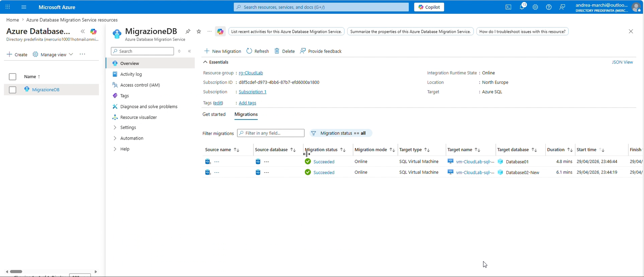Switch to the Get started tab
The width and height of the screenshot is (644, 277).
coord(214,115)
